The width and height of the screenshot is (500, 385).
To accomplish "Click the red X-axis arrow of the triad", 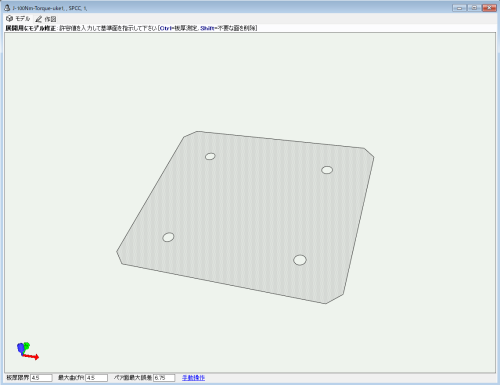I will pyautogui.click(x=32, y=357).
